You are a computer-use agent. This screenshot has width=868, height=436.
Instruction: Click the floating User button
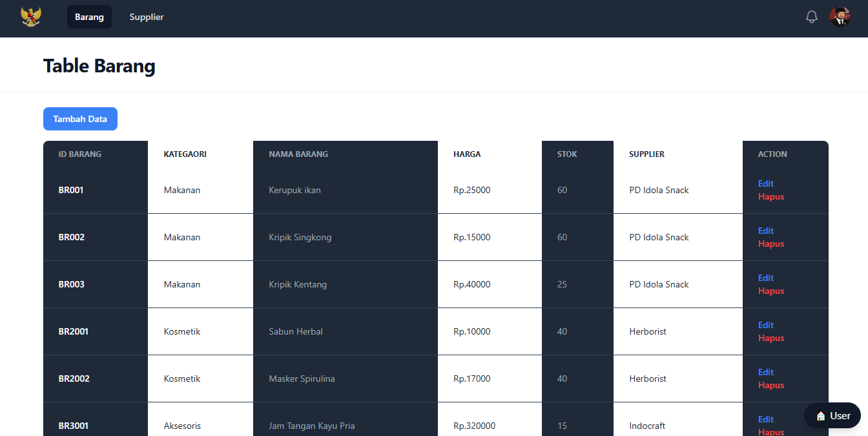pyautogui.click(x=832, y=416)
